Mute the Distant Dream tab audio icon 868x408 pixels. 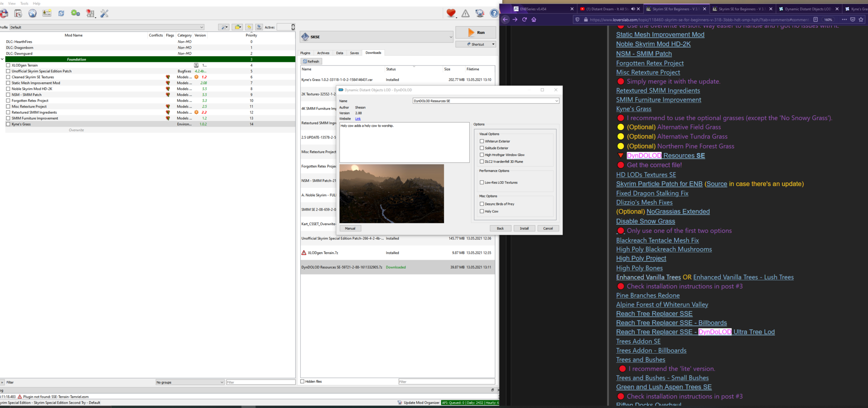[x=632, y=9]
